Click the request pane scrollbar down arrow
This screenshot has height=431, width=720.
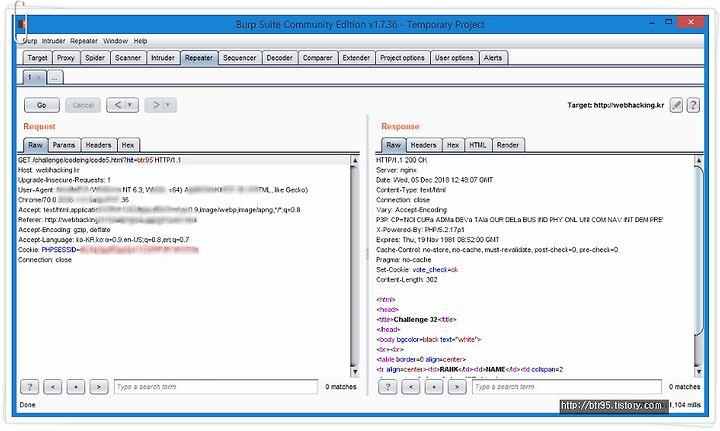[354, 372]
